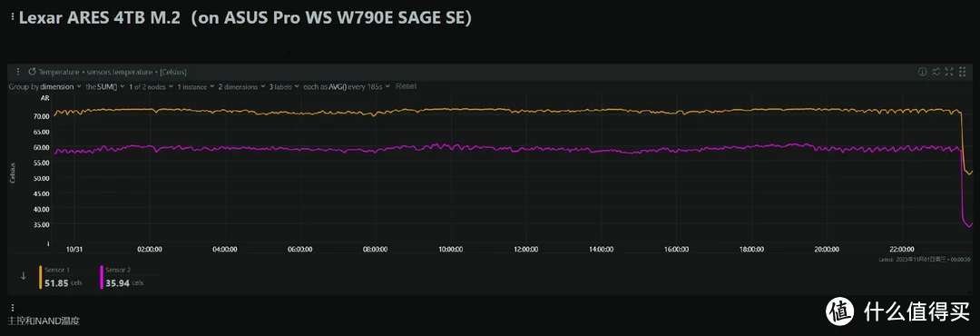Change the chart type via line icon

pos(936,72)
